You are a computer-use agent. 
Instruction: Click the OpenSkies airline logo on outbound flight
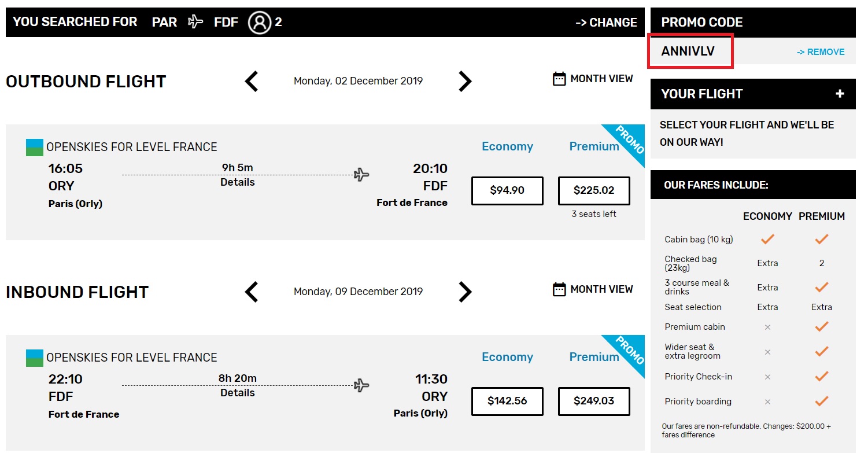pyautogui.click(x=35, y=148)
